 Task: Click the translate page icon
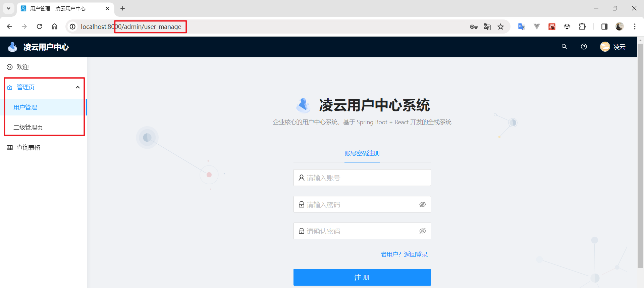pos(487,27)
